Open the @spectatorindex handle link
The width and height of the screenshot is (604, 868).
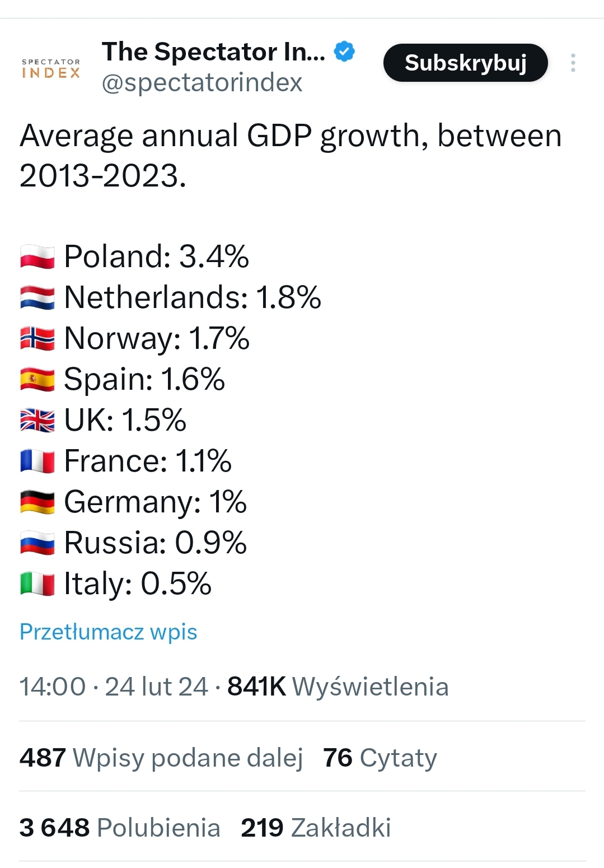click(202, 83)
